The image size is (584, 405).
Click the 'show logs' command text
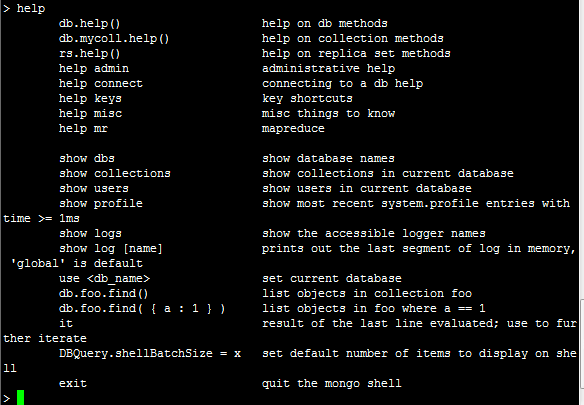pos(90,234)
